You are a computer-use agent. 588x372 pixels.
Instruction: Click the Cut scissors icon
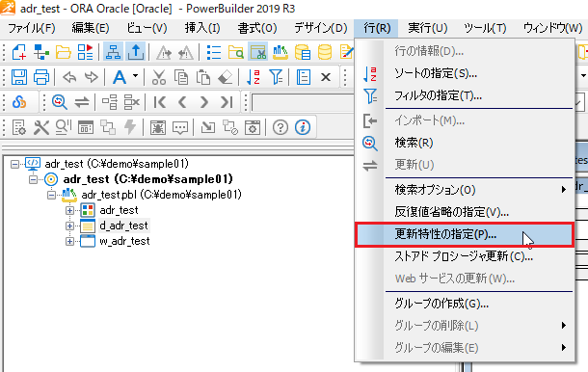(x=159, y=78)
